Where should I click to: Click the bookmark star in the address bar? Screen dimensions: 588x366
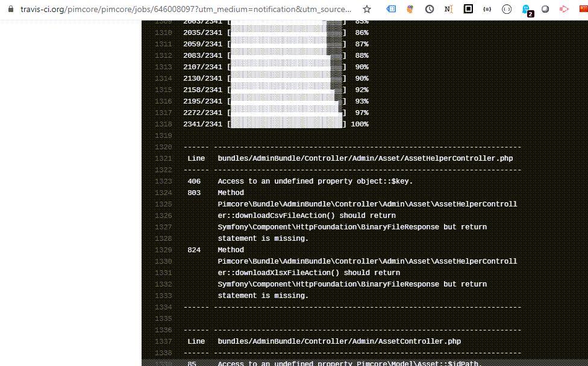tap(366, 9)
